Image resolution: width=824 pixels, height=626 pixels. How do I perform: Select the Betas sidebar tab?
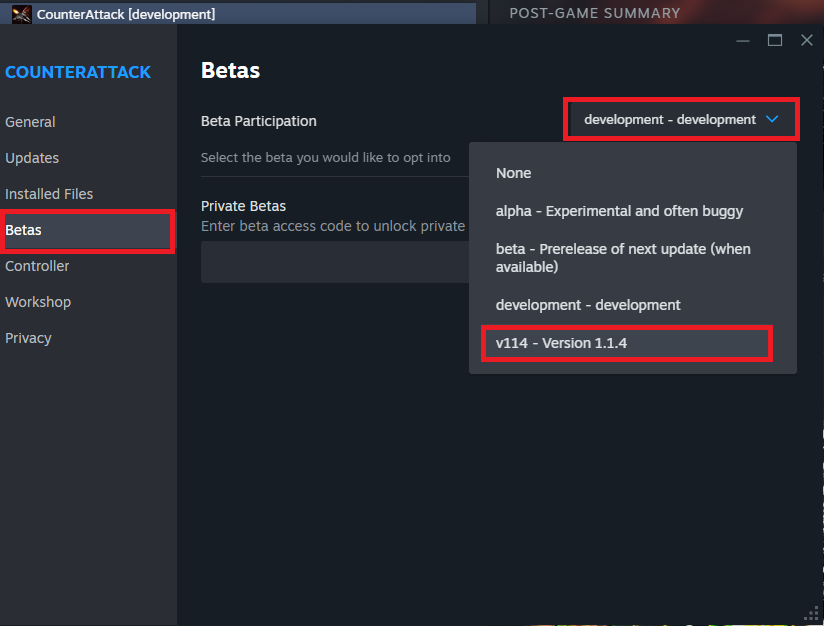24,230
